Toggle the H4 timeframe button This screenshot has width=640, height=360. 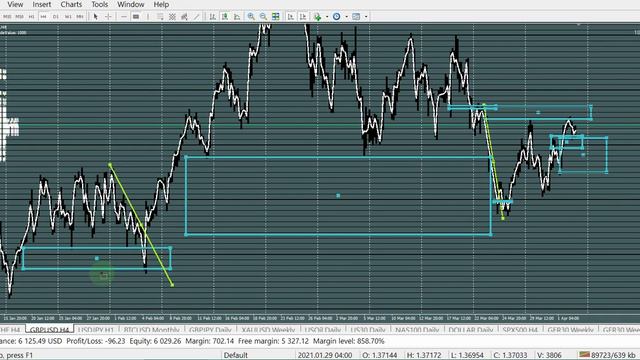pos(43,17)
